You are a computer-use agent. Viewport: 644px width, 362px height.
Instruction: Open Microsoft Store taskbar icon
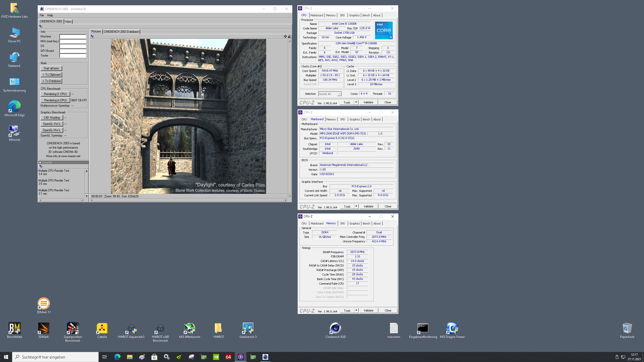coord(154,357)
